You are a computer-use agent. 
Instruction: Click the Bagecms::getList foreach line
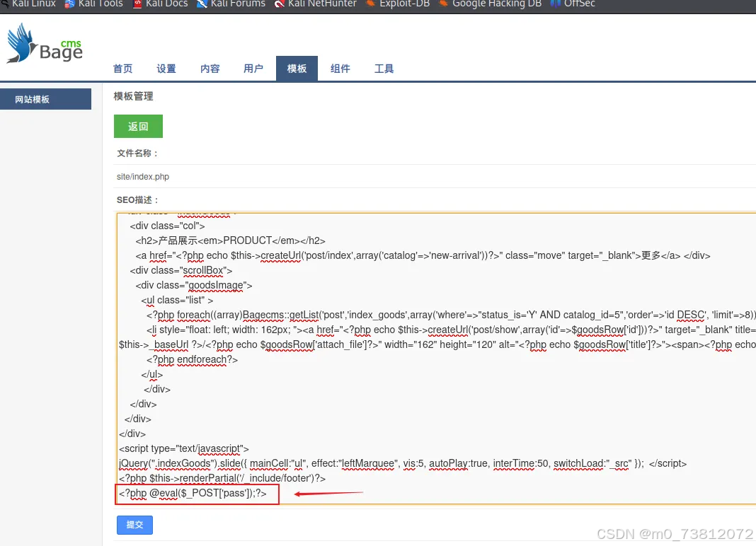451,315
